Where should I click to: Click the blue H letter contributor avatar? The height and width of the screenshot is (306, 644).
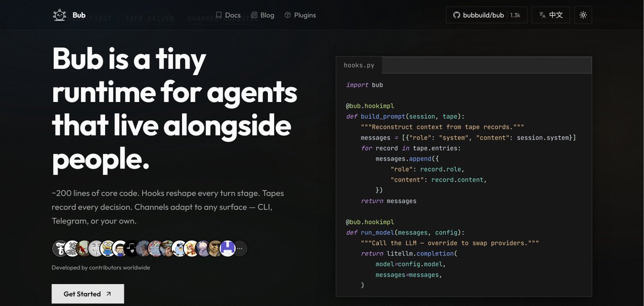(x=228, y=248)
